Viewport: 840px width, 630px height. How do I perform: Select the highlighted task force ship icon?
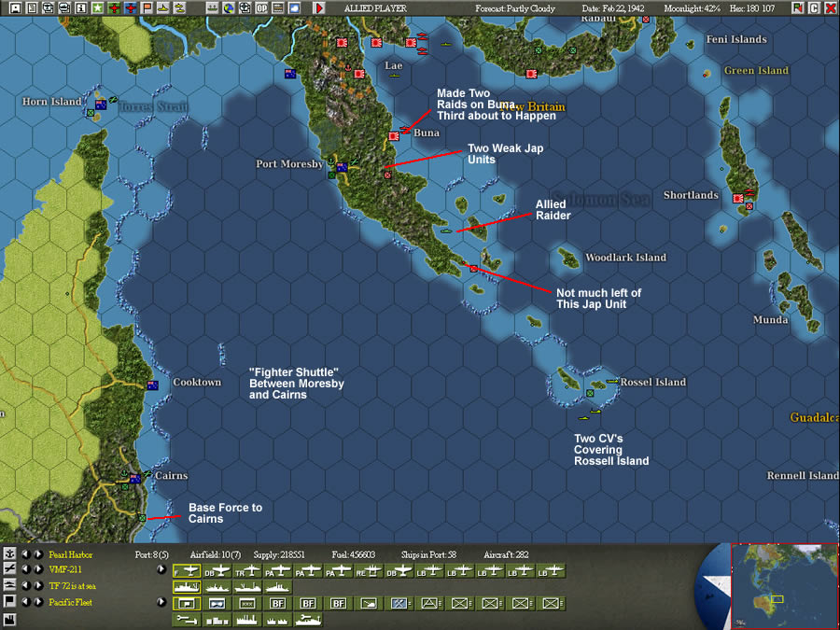pyautogui.click(x=187, y=587)
